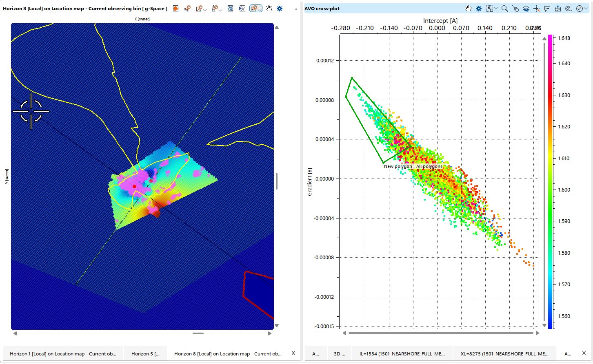
Task: Click the point picking tool in AVO cross-plot toolbar
Action: 515,8
